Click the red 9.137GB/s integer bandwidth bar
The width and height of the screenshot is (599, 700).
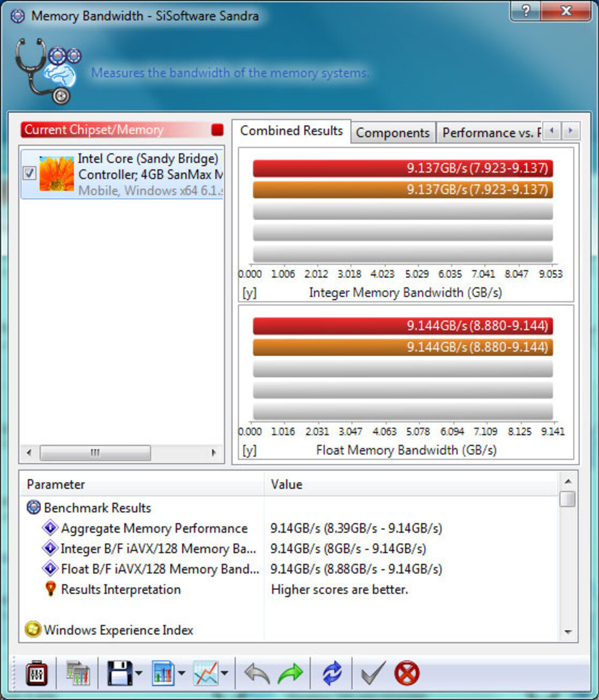(x=403, y=168)
